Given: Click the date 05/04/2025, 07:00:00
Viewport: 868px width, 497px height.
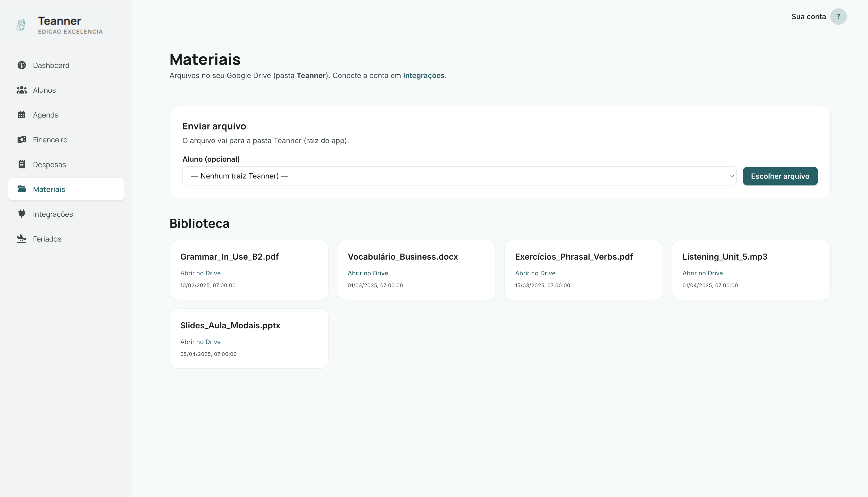Looking at the screenshot, I should (208, 354).
